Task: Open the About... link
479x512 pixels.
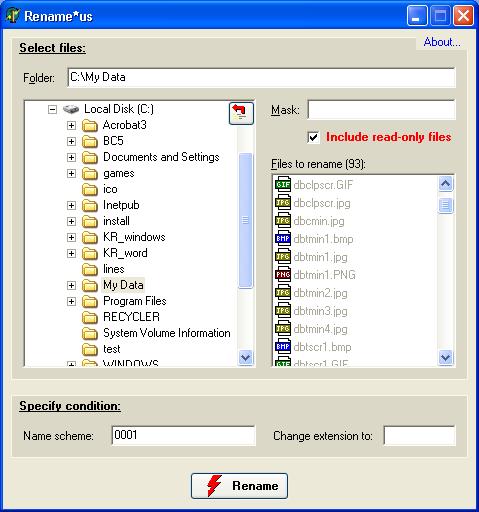Action: 442,42
